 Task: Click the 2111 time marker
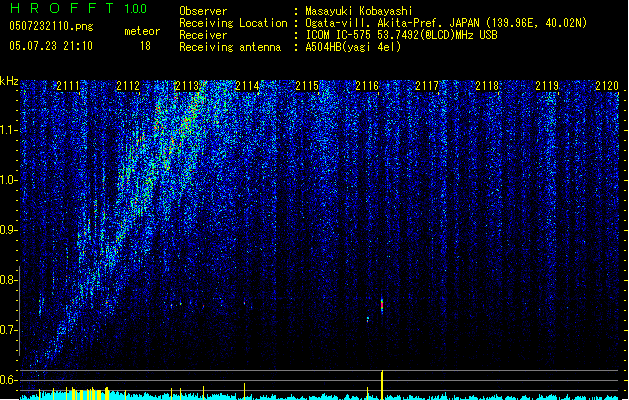point(68,86)
